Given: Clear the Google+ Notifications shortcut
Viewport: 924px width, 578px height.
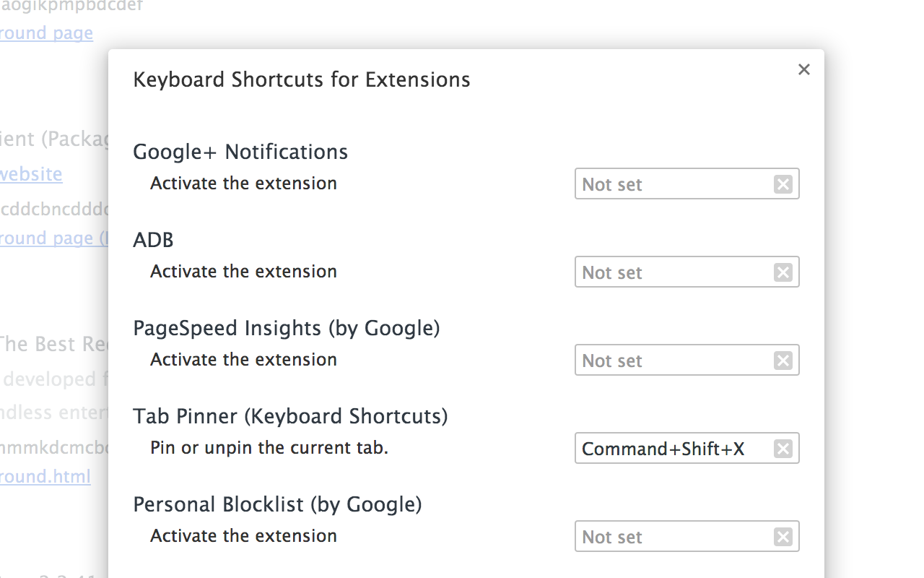Looking at the screenshot, I should tap(783, 184).
